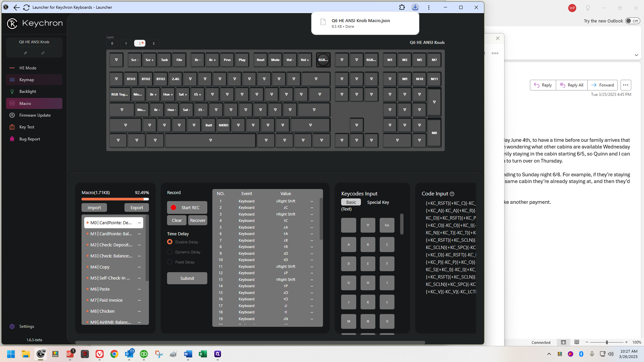
Task: Click the horizontal scrollbar at bottom of Launcher
Action: (250, 343)
